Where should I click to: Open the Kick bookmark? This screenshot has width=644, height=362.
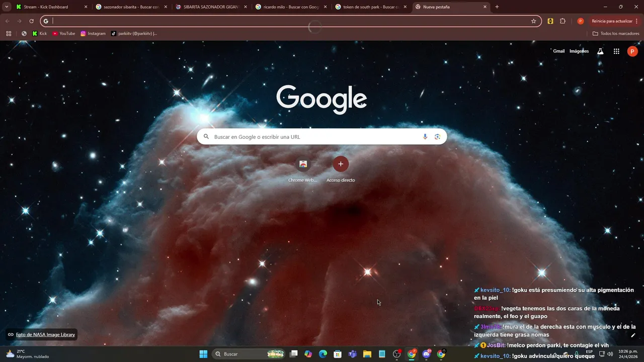39,34
